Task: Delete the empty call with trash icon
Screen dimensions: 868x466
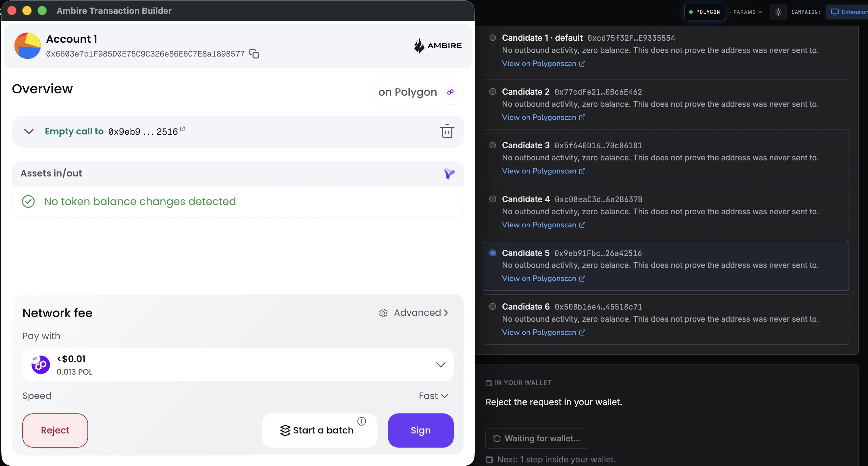Action: pos(447,131)
